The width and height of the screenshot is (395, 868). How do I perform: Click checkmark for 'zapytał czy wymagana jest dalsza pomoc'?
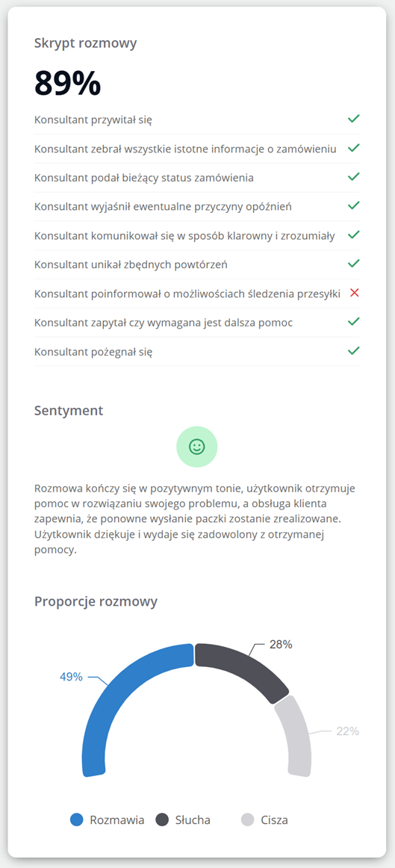coord(353,322)
